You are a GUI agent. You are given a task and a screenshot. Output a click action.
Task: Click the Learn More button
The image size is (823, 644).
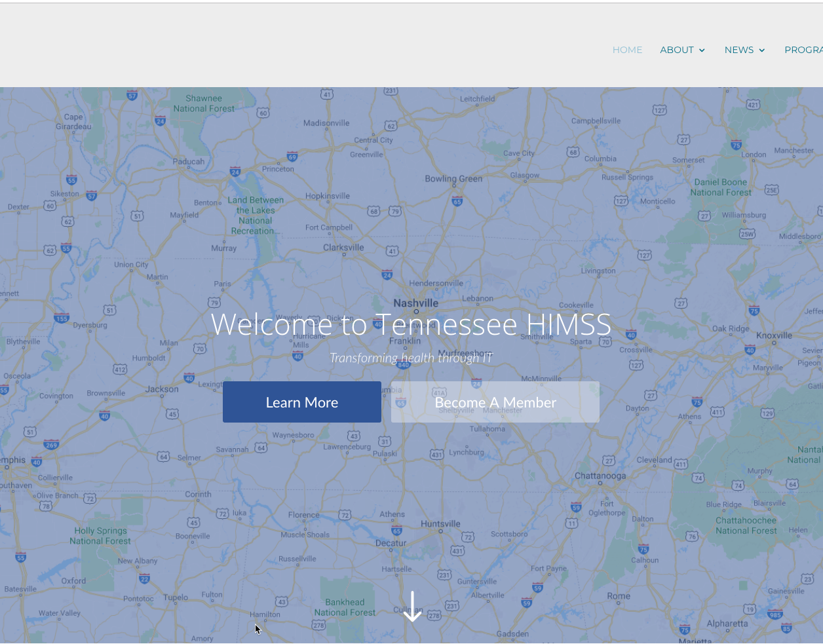point(302,402)
